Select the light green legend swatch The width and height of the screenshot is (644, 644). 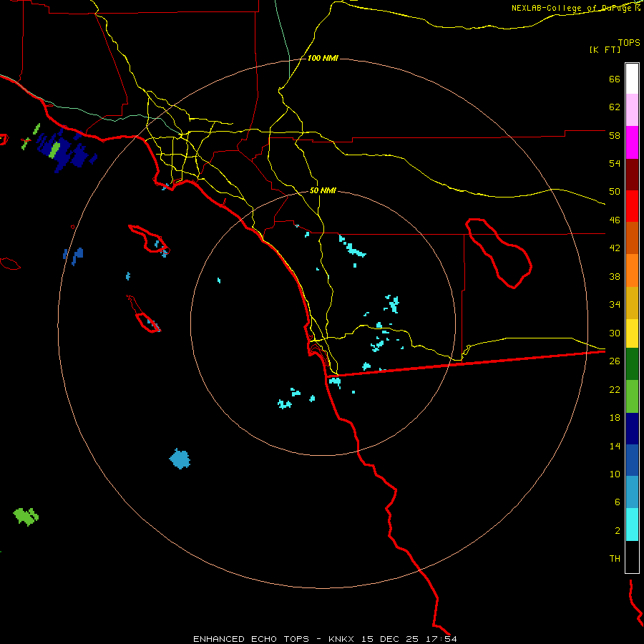click(632, 396)
